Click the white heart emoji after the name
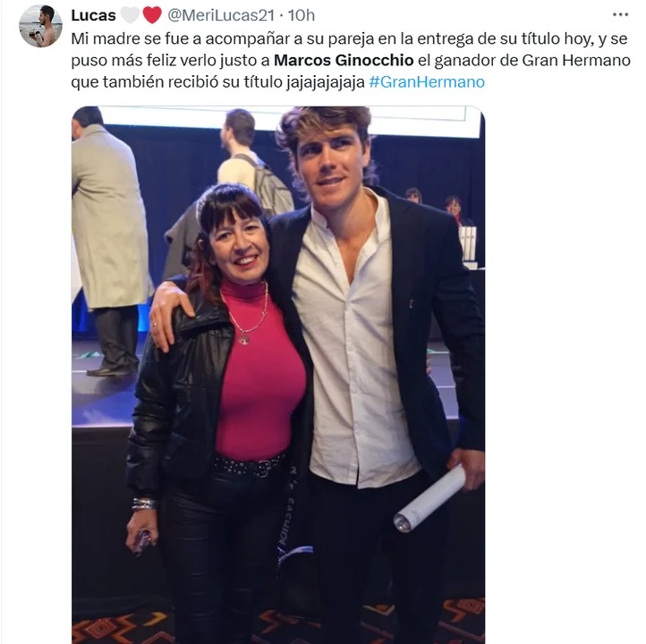 130,15
